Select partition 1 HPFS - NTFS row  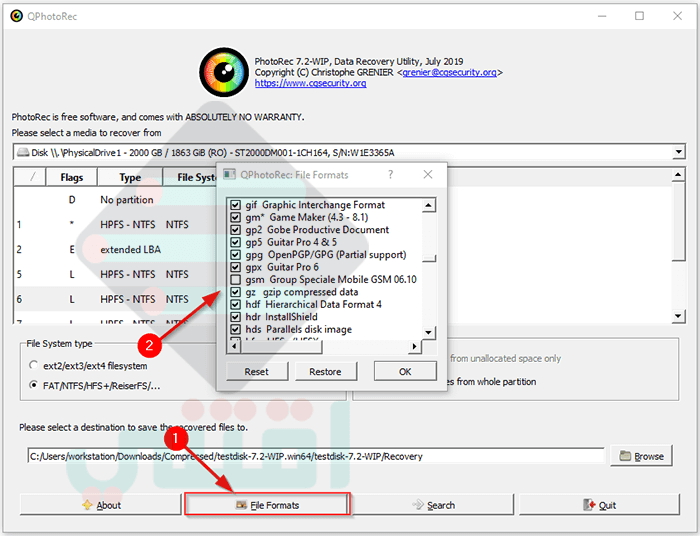point(115,224)
